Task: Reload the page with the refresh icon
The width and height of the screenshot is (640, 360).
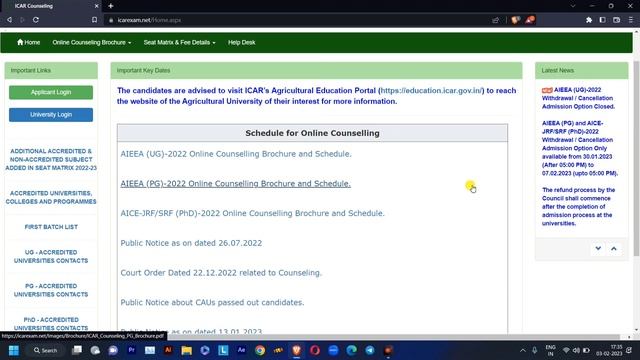Action: 36,20
